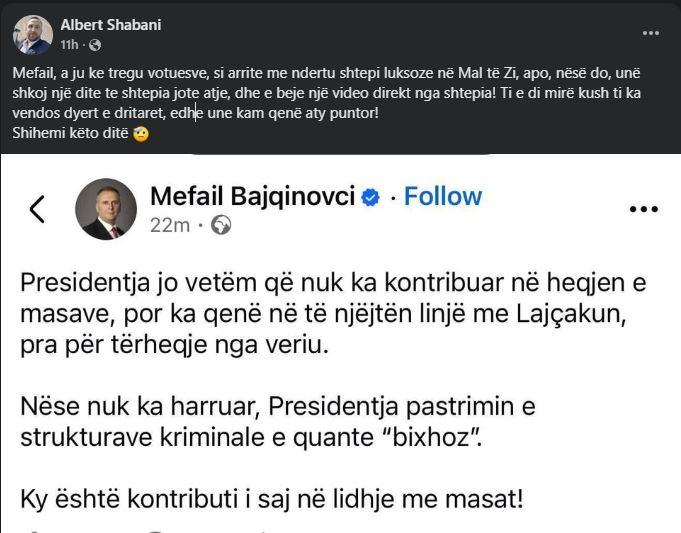Open Mefail Bajqinovci's profile photo
This screenshot has width=681, height=533.
pyautogui.click(x=106, y=209)
